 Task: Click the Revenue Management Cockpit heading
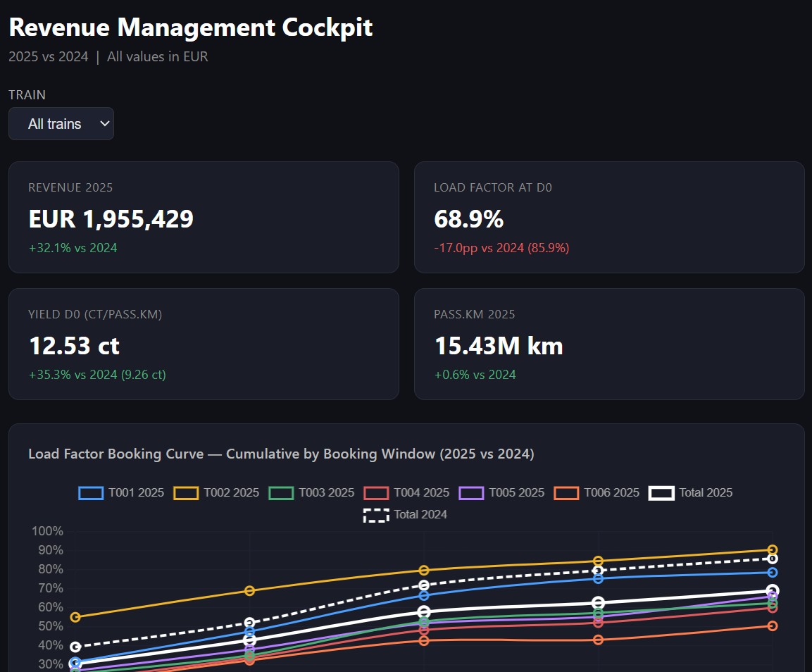(191, 27)
